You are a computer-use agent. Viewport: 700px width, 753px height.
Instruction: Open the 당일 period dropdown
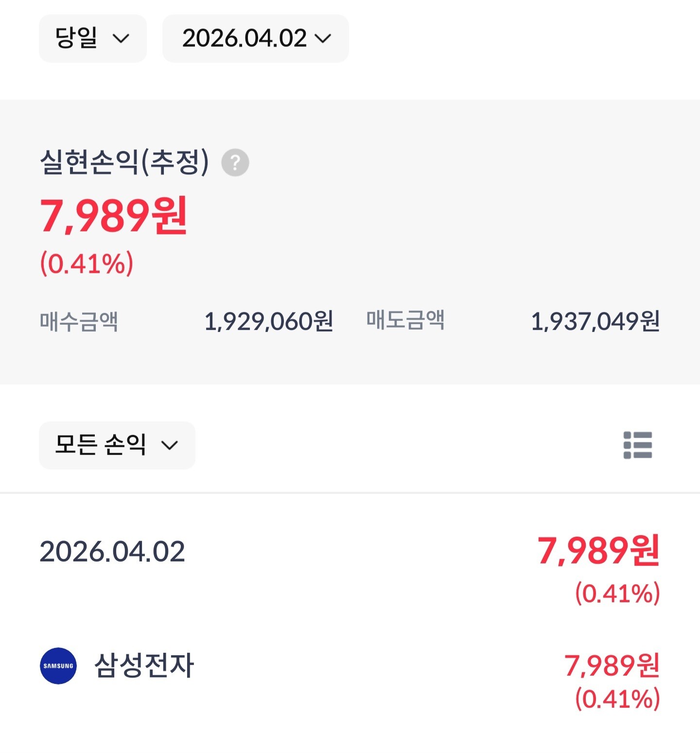coord(92,38)
